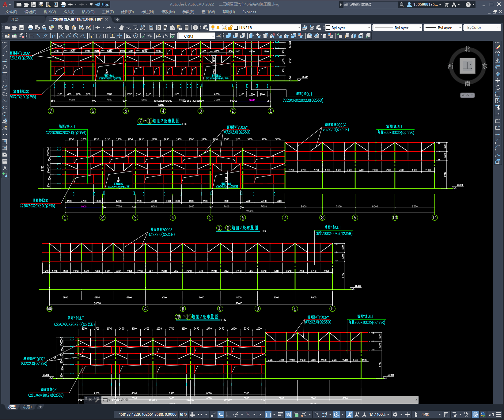Select the Pan hand tool
Viewport: 504px width, 420px height.
pyautogui.click(x=121, y=28)
